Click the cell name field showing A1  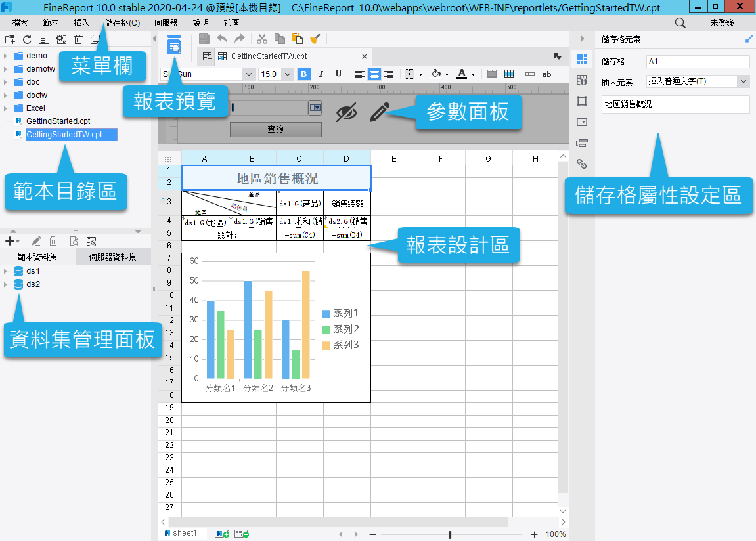point(698,62)
